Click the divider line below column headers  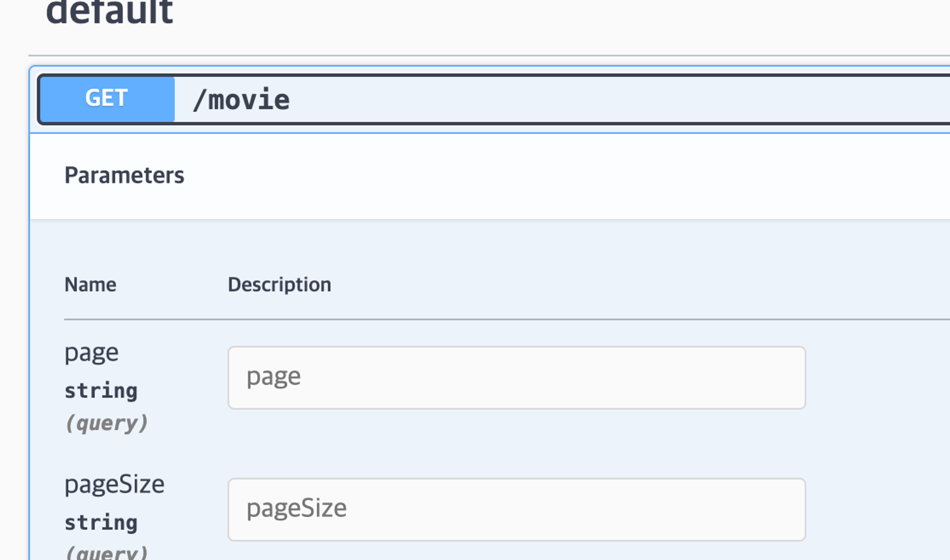pyautogui.click(x=475, y=320)
